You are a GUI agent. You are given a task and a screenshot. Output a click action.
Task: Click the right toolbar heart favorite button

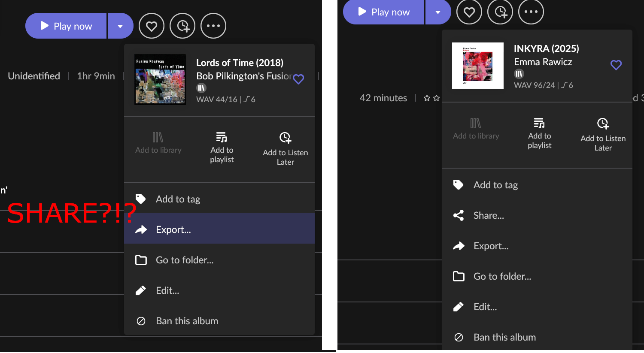(469, 12)
